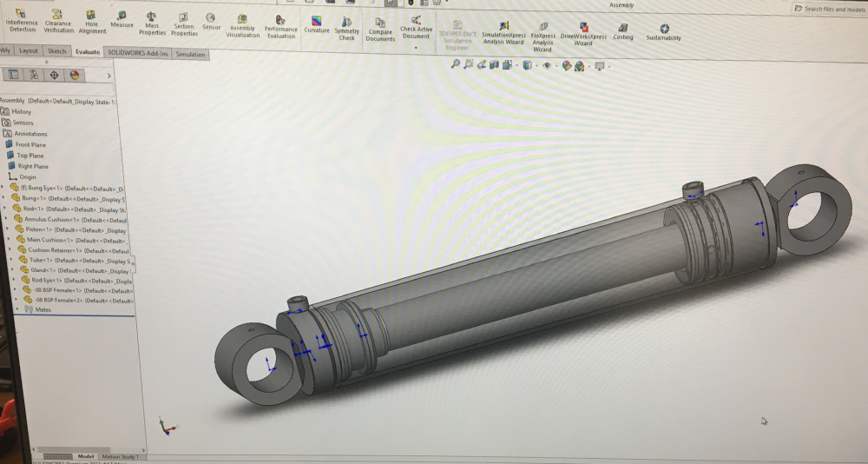Click Previous View icon
The image size is (868, 464).
pos(482,65)
